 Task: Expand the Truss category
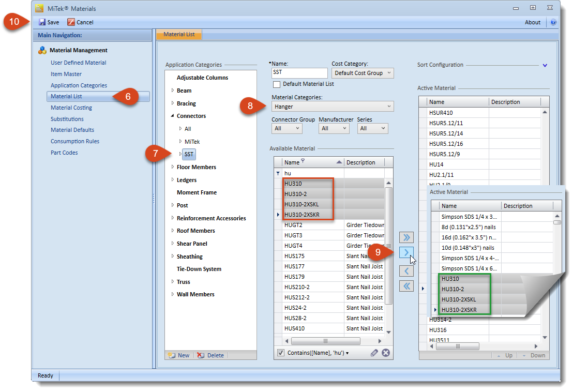click(x=173, y=282)
